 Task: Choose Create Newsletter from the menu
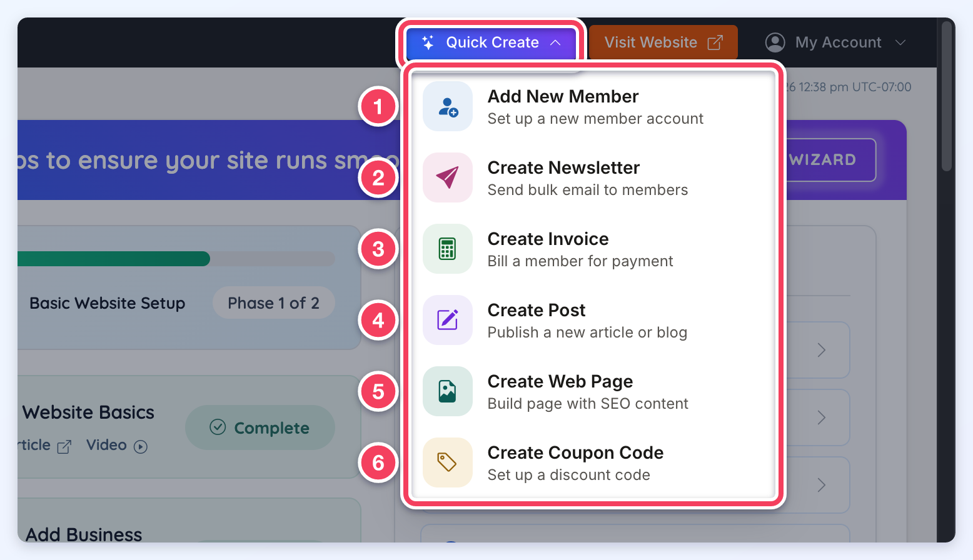point(593,177)
